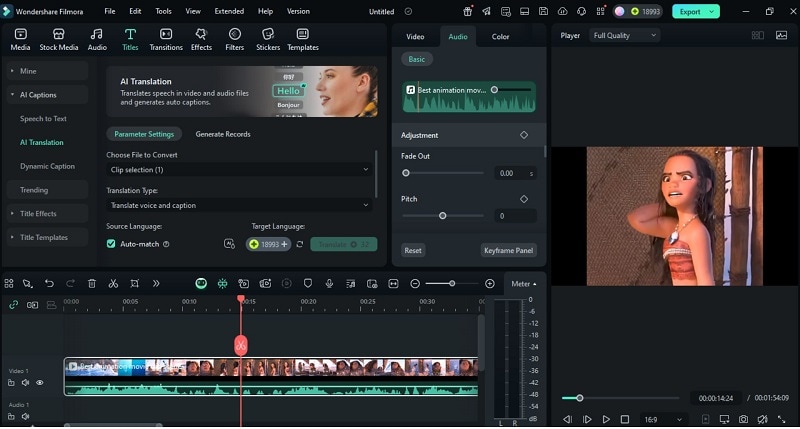Select Dynamic Caption in sidebar
The width and height of the screenshot is (800, 429).
47,166
